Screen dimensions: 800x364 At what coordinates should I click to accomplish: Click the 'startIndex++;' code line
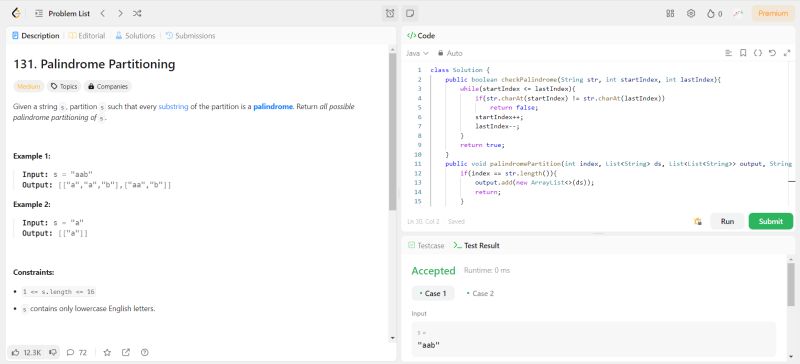[499, 117]
